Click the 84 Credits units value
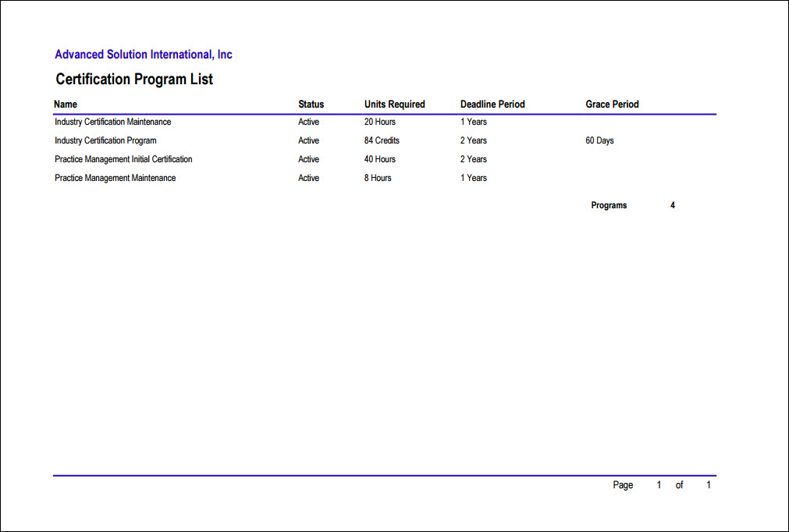The image size is (789, 532). (x=382, y=140)
